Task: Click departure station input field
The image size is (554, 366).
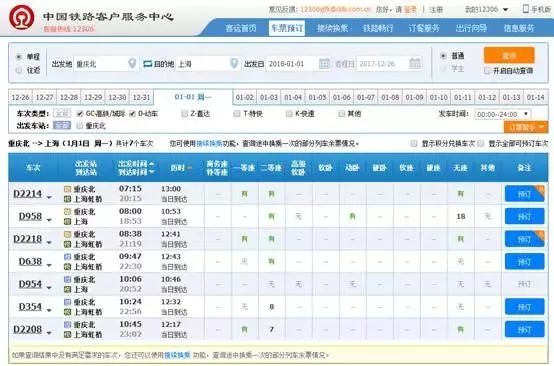Action: point(105,64)
